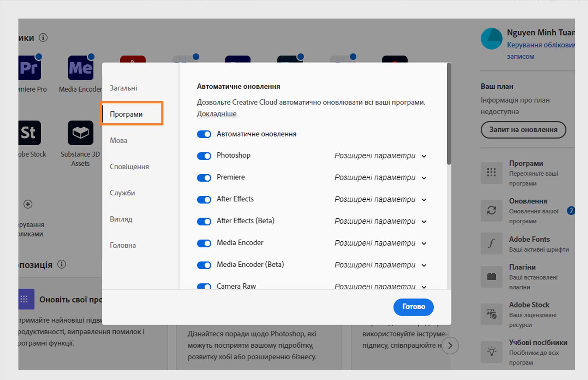Select the Media Encoder app icon

pyautogui.click(x=80, y=67)
